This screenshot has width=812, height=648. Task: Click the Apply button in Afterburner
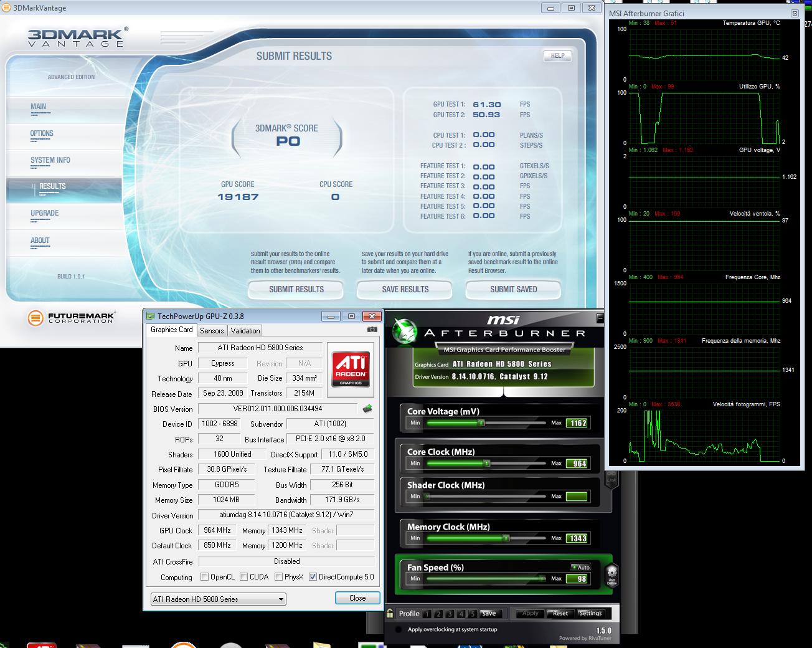(x=530, y=613)
